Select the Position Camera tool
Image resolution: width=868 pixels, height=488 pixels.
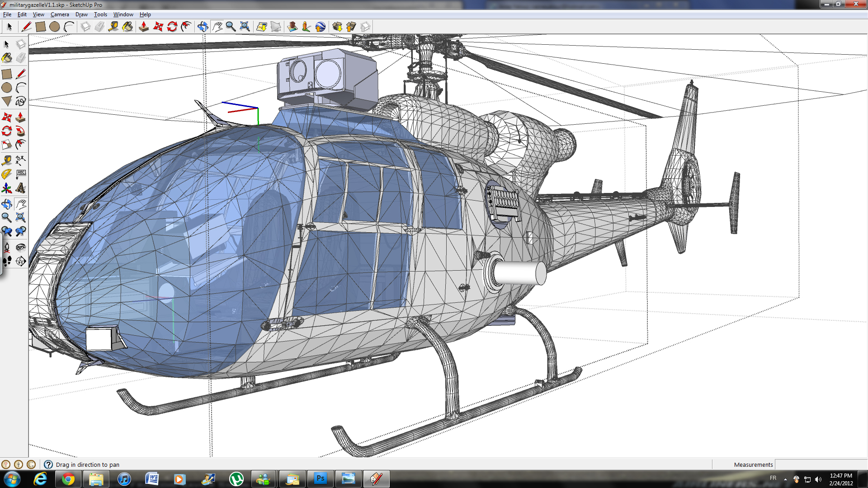tap(7, 247)
